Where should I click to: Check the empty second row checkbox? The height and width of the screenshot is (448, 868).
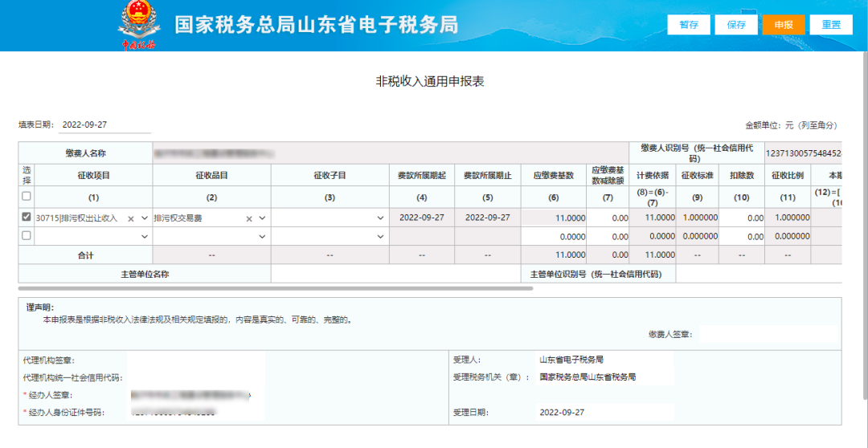pos(26,235)
